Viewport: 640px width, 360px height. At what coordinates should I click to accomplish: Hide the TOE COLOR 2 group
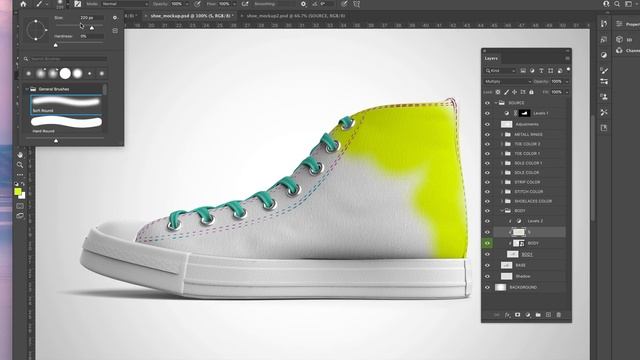tap(487, 144)
